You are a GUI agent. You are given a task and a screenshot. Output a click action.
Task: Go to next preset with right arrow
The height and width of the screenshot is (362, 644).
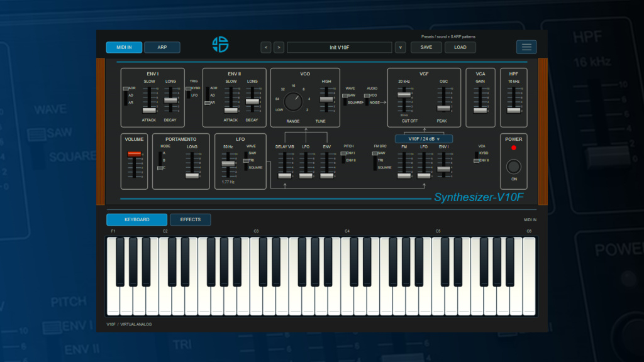coord(279,47)
